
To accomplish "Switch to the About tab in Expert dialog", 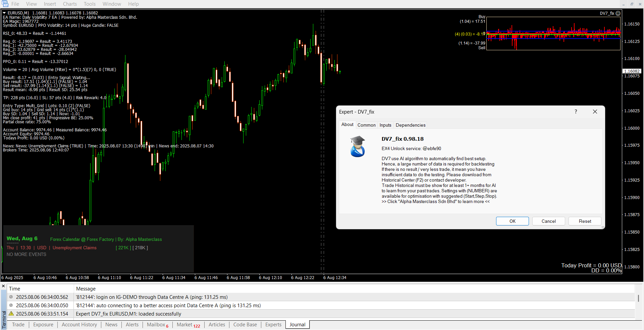I will click(x=347, y=125).
